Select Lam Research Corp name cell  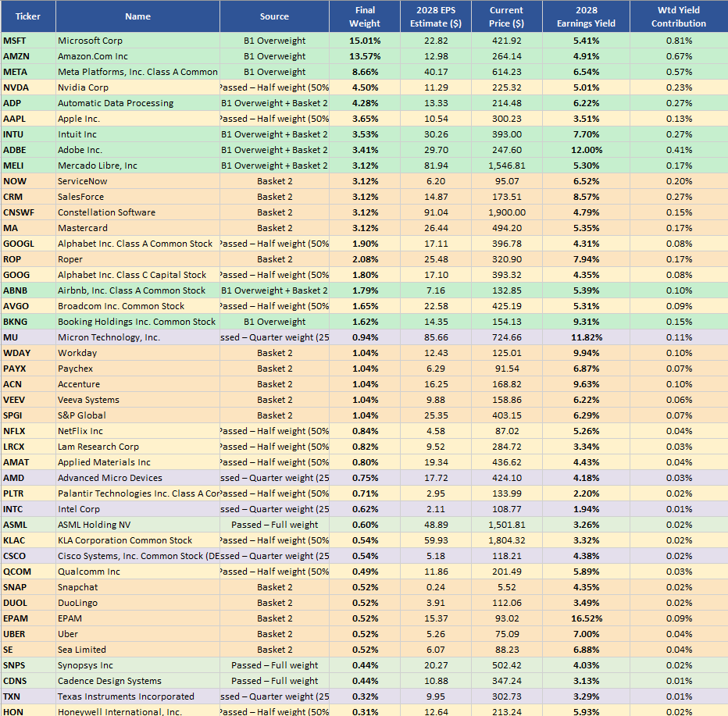[x=137, y=447]
